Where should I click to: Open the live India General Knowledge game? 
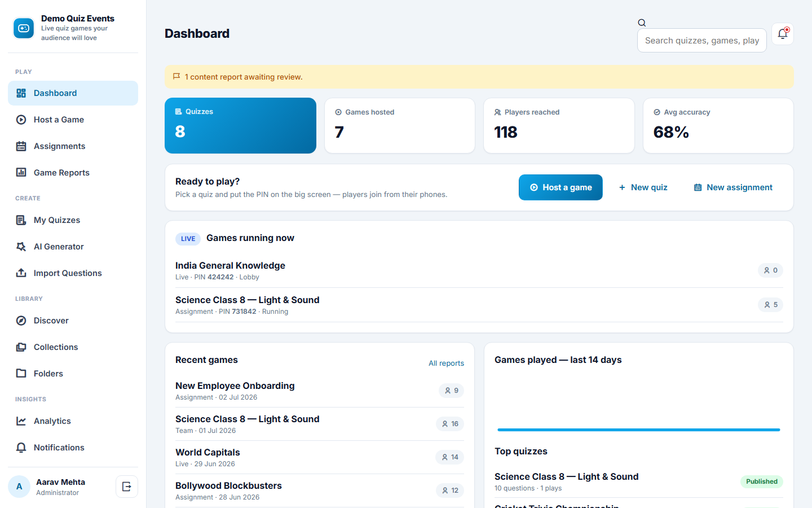click(479, 270)
